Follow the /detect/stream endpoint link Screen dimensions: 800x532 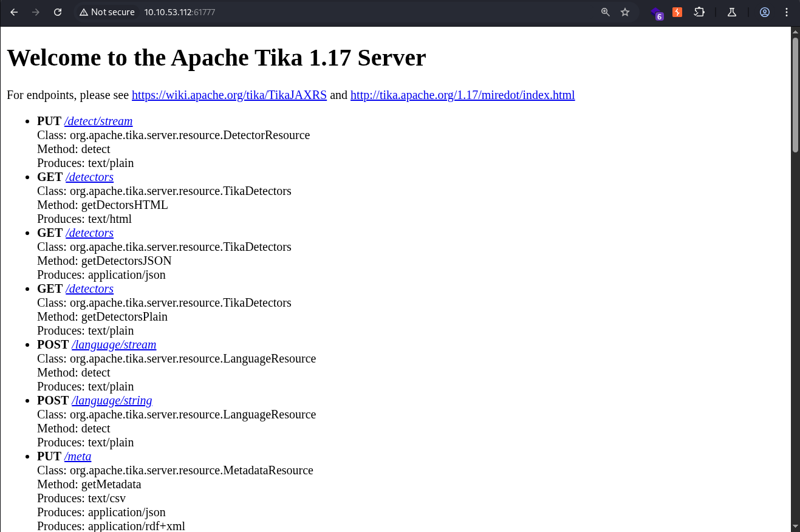coord(98,121)
